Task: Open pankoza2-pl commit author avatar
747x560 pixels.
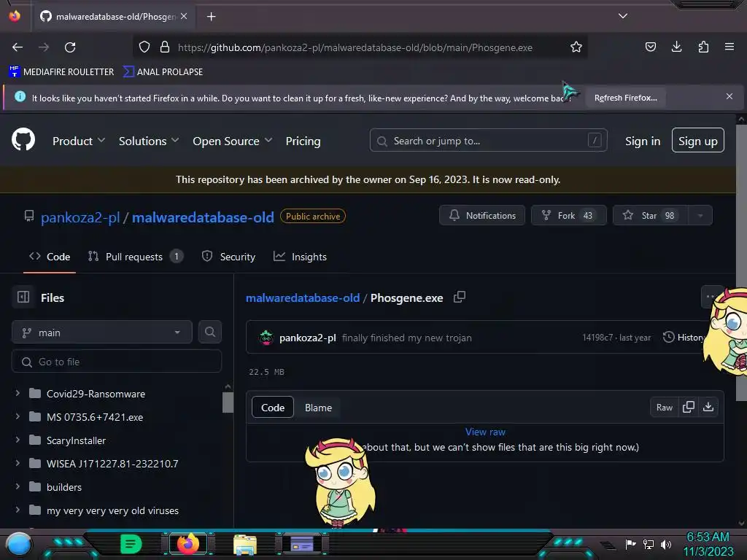Action: pyautogui.click(x=266, y=338)
